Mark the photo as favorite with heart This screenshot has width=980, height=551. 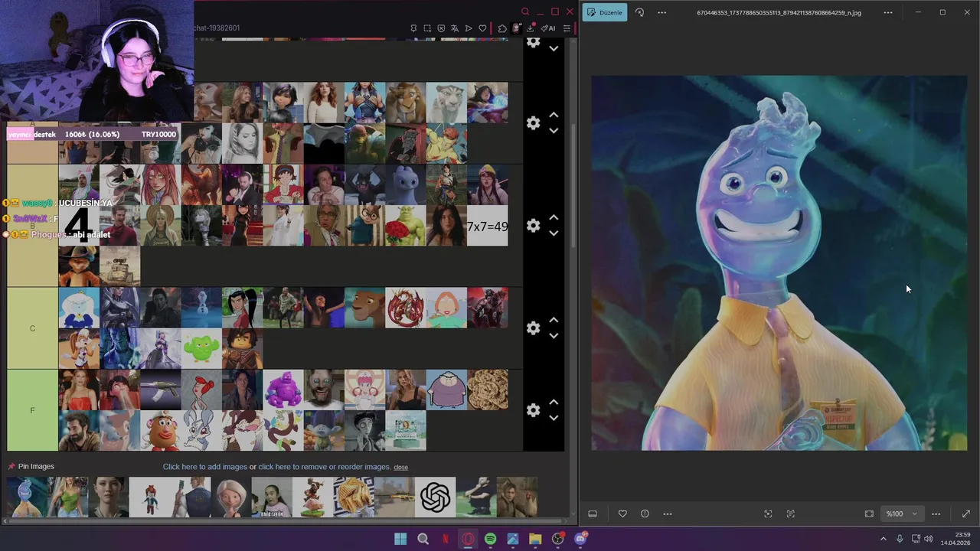click(622, 514)
